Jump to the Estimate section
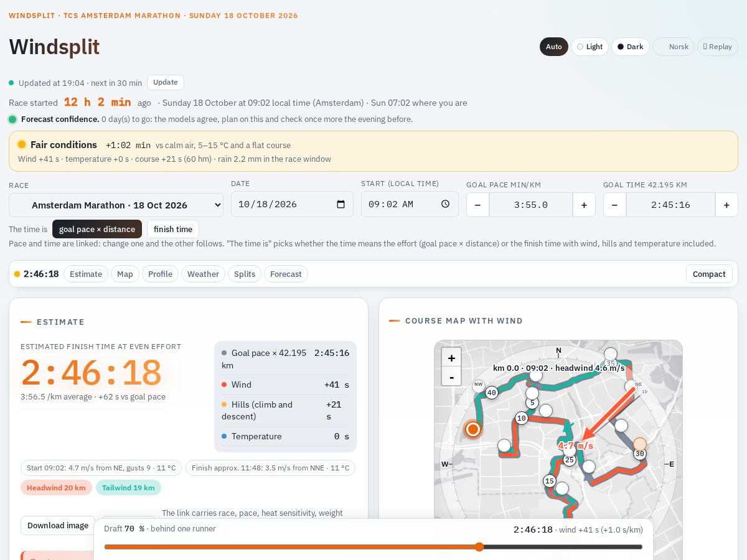The width and height of the screenshot is (747, 560). (86, 274)
